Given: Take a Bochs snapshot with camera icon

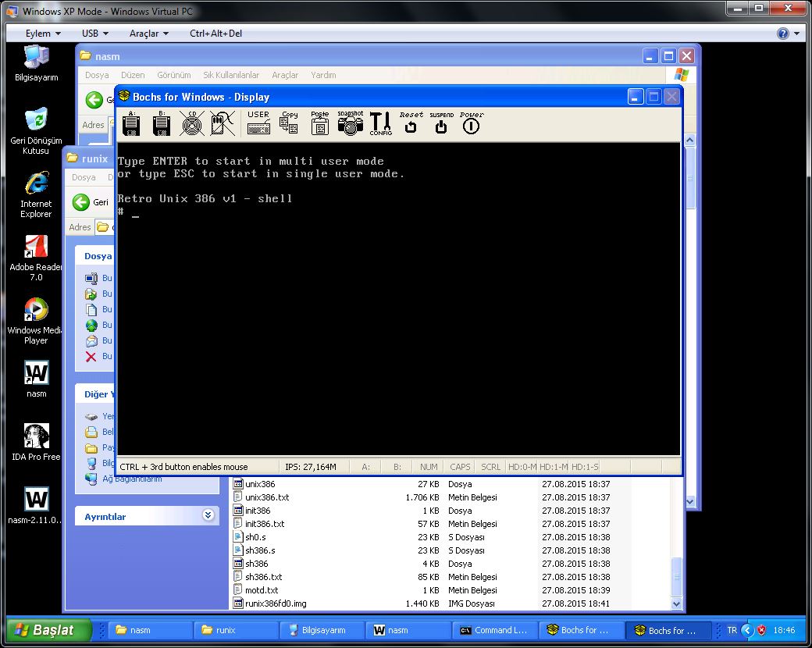Looking at the screenshot, I should tap(351, 123).
